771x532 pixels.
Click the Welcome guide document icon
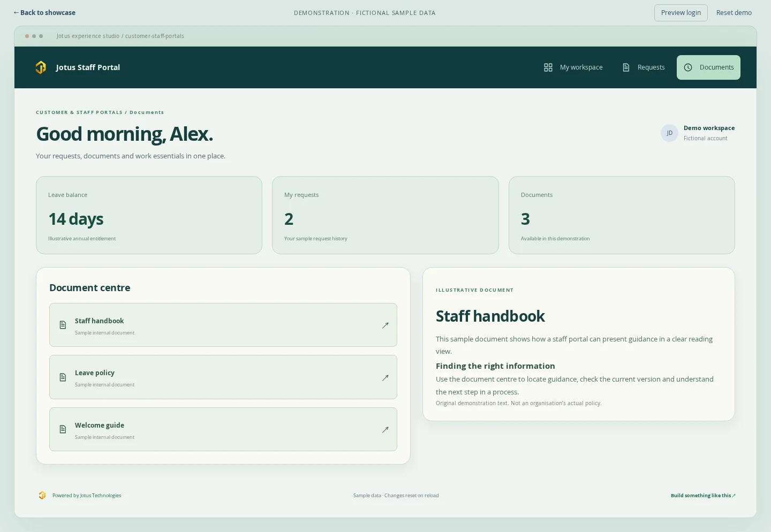63,429
